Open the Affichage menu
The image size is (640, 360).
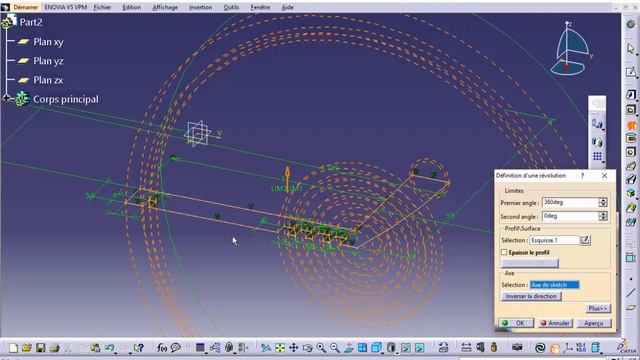click(x=165, y=7)
